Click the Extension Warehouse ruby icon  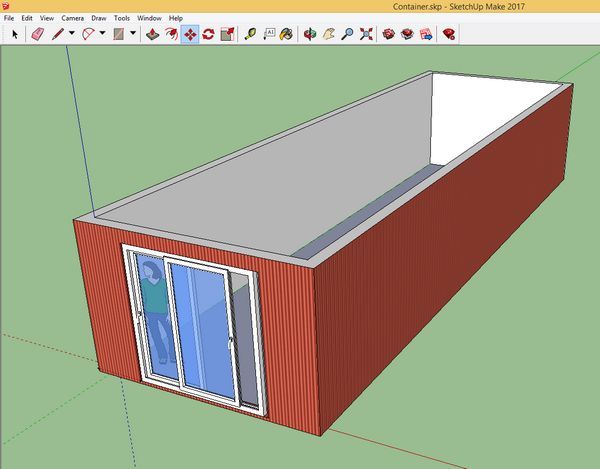pyautogui.click(x=449, y=34)
